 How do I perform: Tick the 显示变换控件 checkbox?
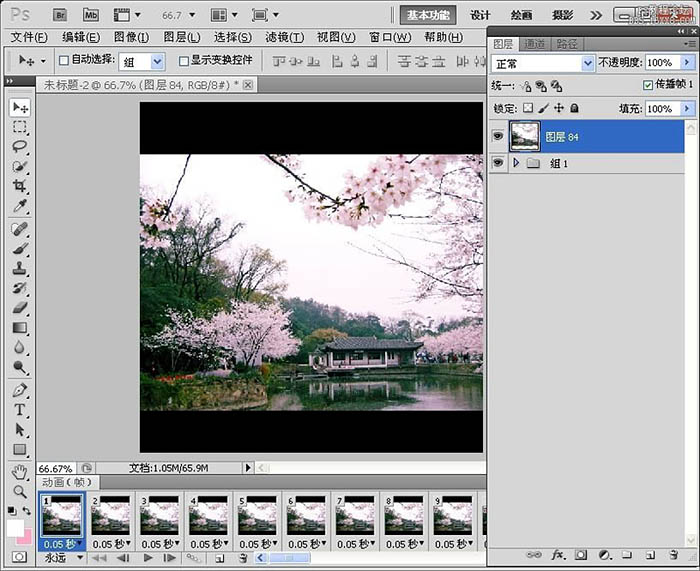coord(183,61)
